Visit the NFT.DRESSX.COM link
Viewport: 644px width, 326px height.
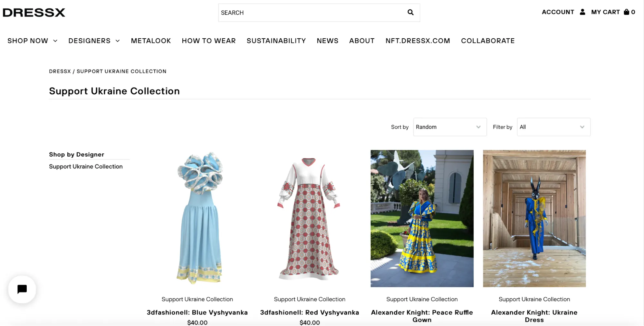[418, 41]
